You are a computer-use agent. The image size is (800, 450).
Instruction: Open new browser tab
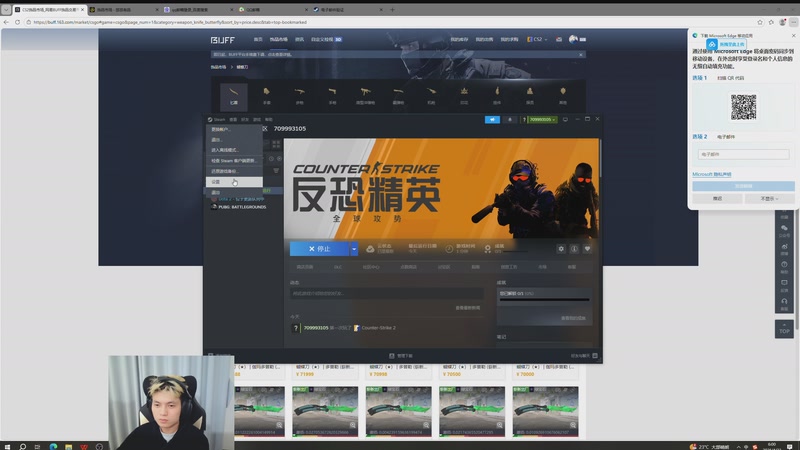tap(392, 9)
